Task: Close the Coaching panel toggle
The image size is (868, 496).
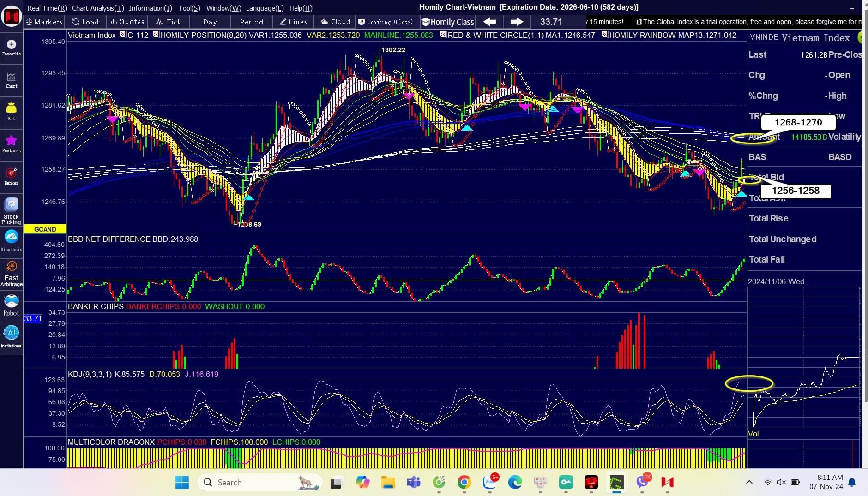Action: click(386, 22)
